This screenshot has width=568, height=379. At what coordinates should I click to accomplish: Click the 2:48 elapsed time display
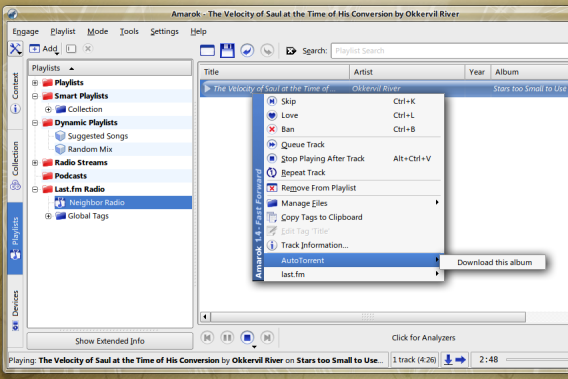click(x=489, y=359)
